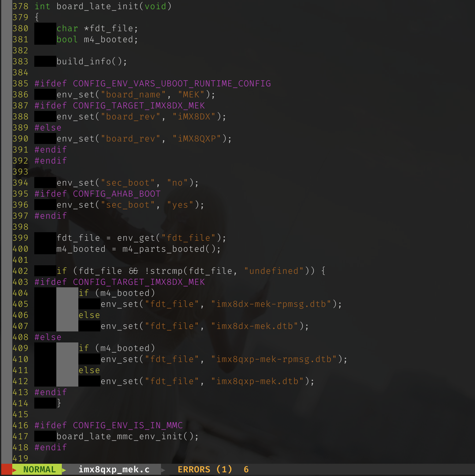Click the "no" string on line 394
Image resolution: width=475 pixels, height=476 pixels.
[x=178, y=183]
